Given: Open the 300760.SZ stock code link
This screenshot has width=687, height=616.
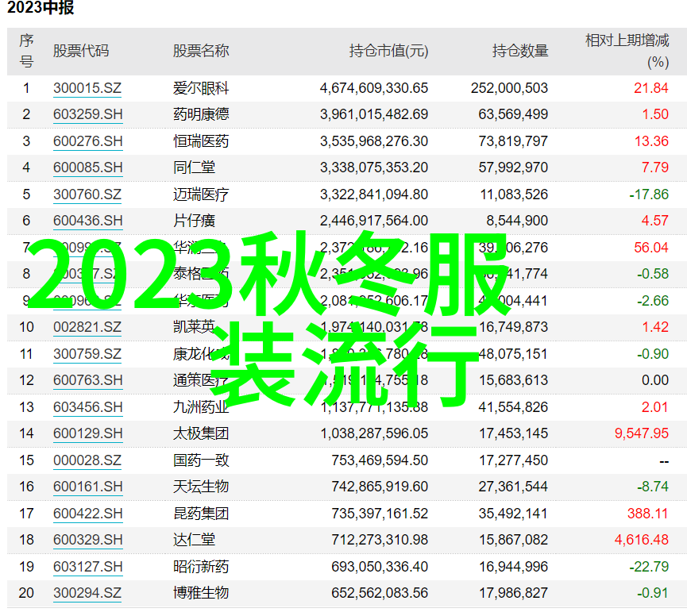Looking at the screenshot, I should (87, 194).
